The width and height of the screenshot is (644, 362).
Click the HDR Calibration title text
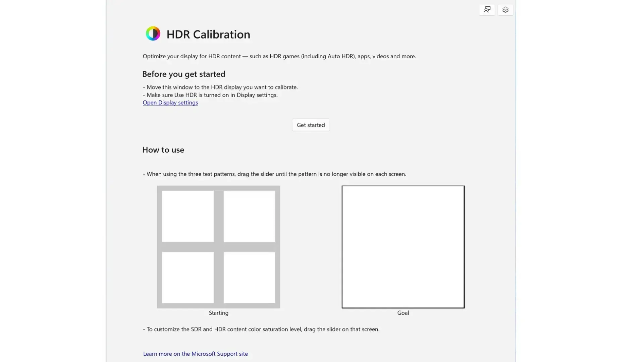(208, 34)
